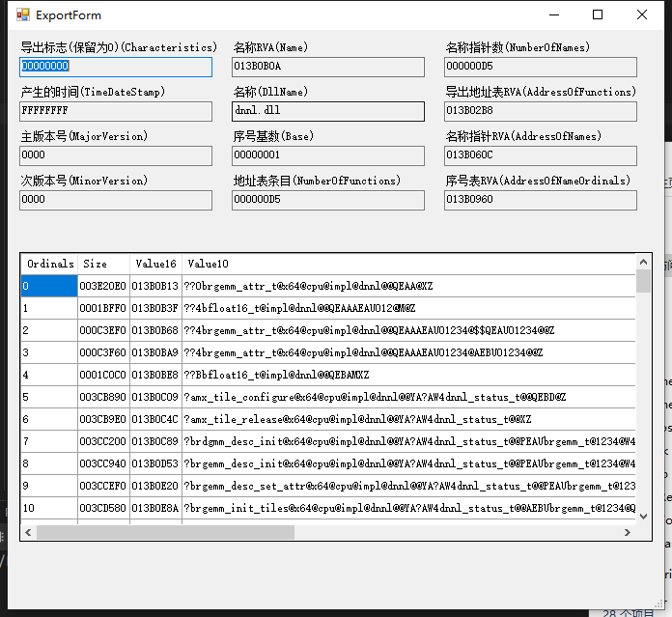This screenshot has height=617, width=672.
Task: Select the AddressOfFunctions field 013B02B8
Action: pos(541,111)
